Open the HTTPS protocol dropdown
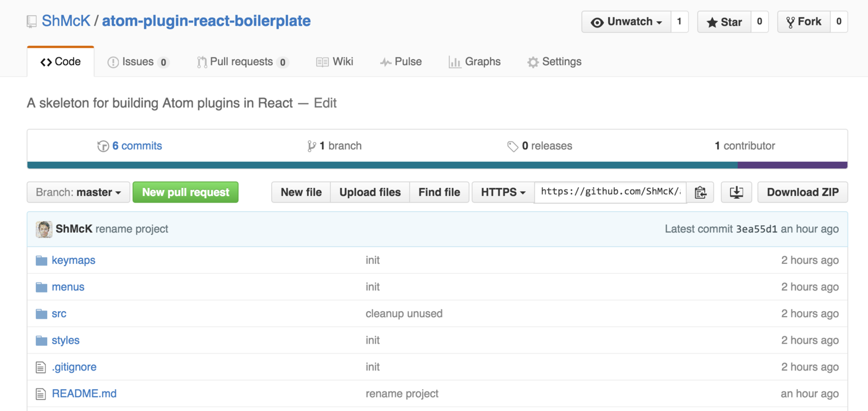Viewport: 868px width, 411px height. 503,192
